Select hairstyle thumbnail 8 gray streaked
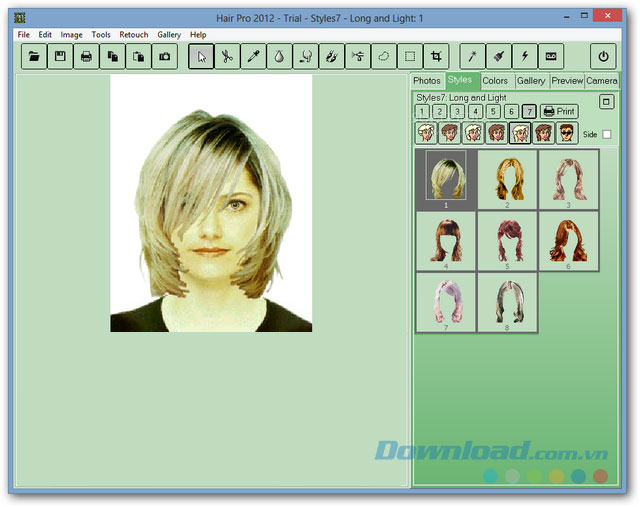The width and height of the screenshot is (640, 507). tap(507, 302)
